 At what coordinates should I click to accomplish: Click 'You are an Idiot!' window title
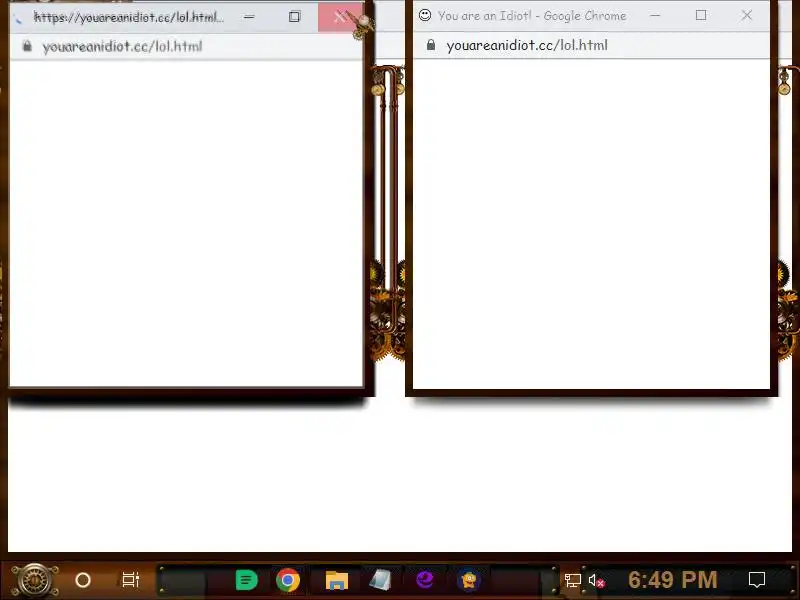point(532,16)
